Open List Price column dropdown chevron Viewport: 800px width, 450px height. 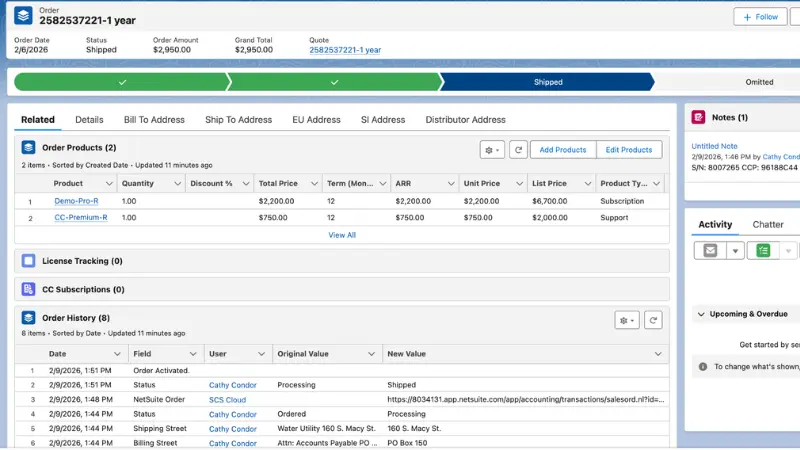tap(587, 183)
